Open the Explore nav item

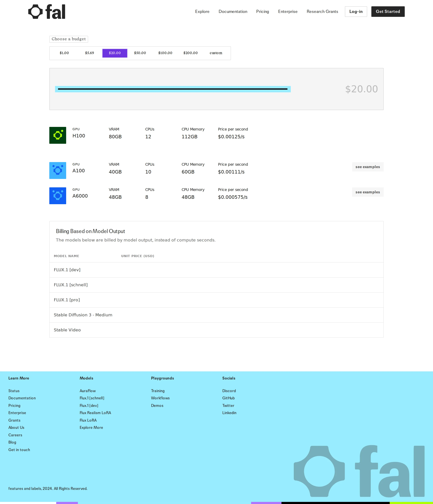point(202,11)
